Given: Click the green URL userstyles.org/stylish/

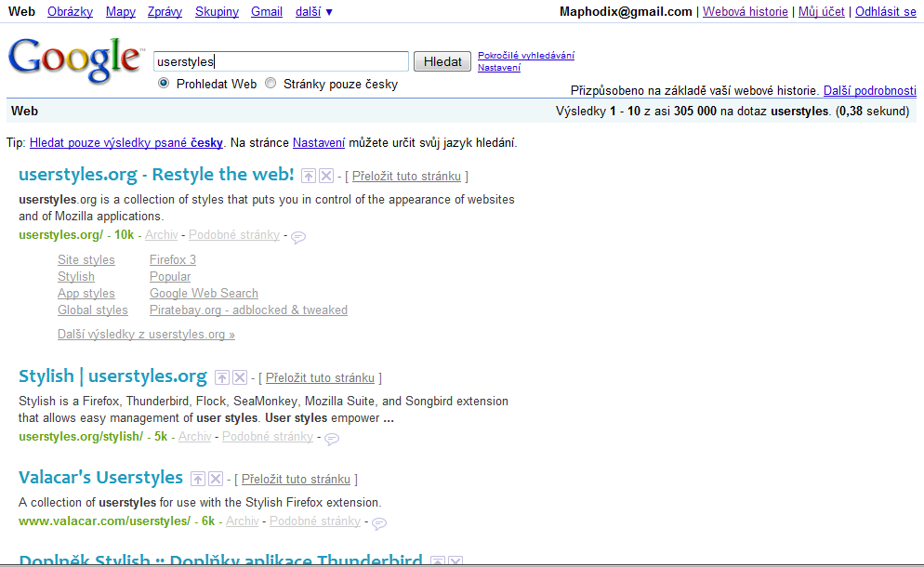Looking at the screenshot, I should coord(81,436).
